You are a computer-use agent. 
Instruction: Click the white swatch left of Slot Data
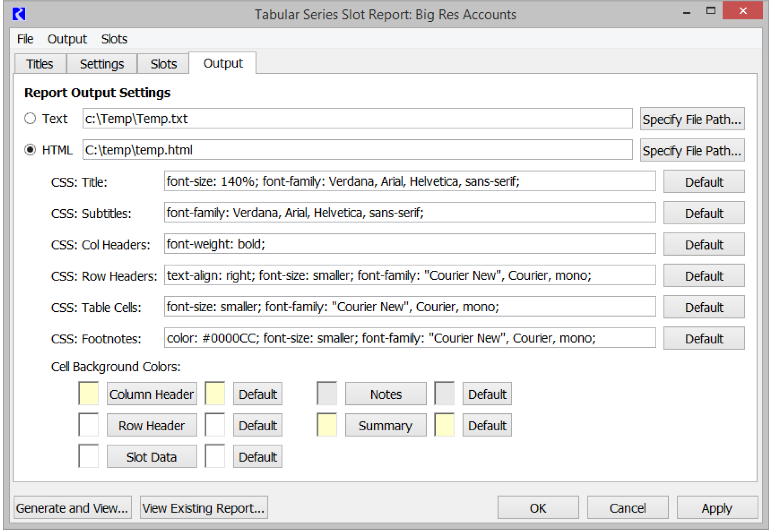[x=89, y=457]
